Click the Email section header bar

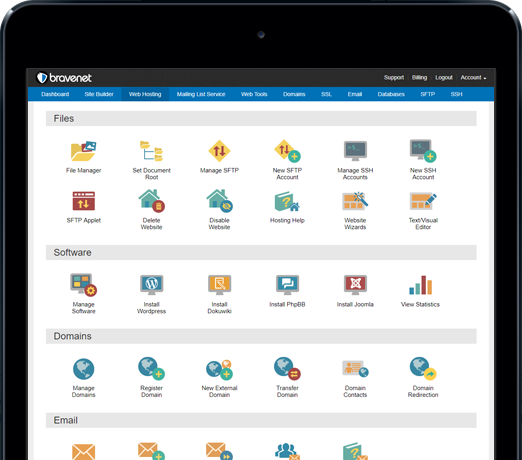tap(261, 420)
